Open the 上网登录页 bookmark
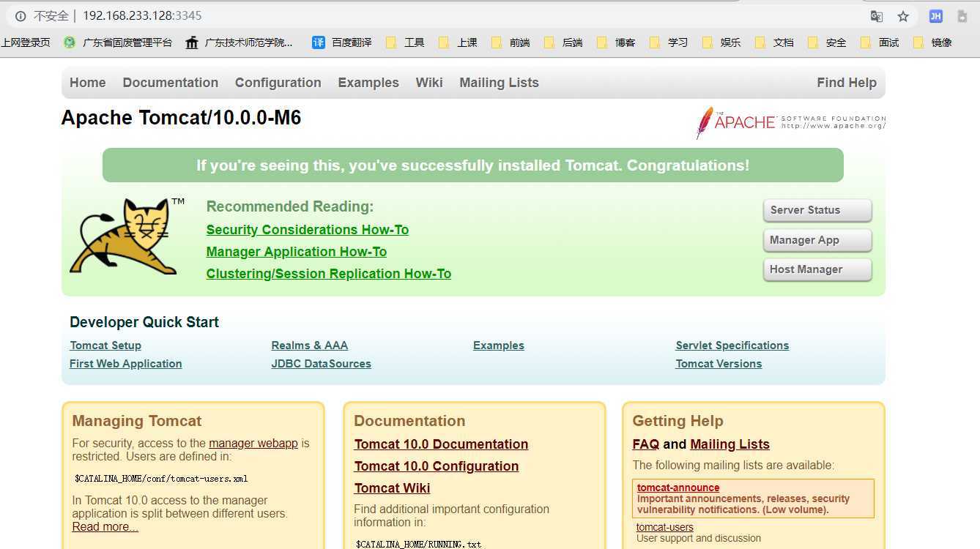Screen dimensions: 980x549 click(x=26, y=42)
